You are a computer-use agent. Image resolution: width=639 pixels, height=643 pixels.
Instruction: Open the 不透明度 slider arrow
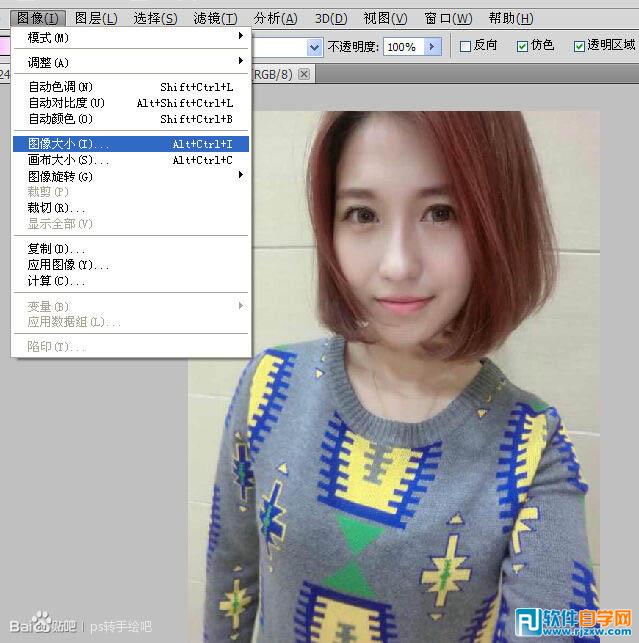(433, 47)
